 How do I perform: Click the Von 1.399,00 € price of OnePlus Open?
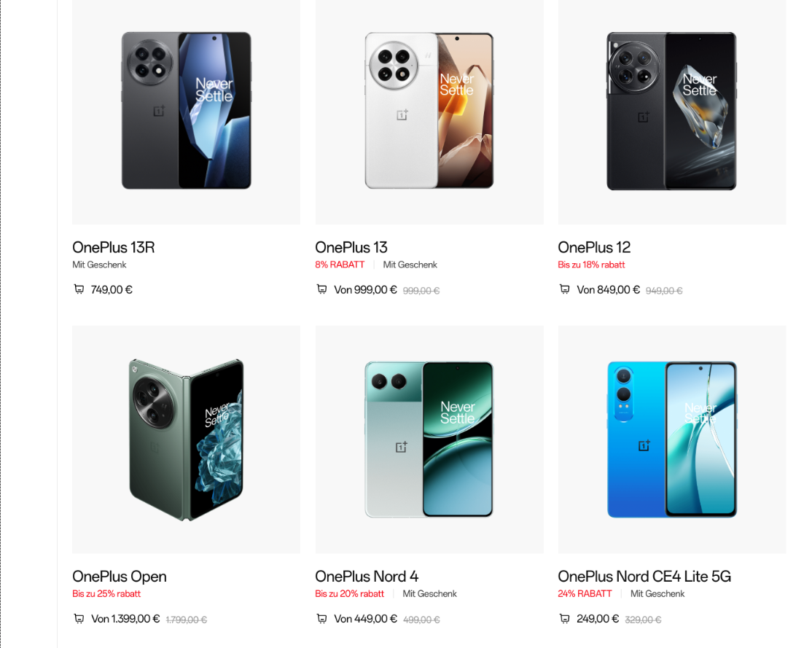pos(125,618)
